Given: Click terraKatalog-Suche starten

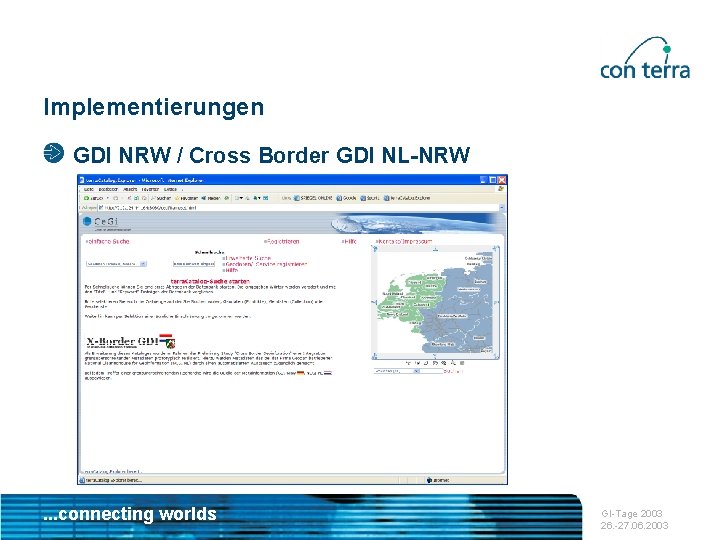Looking at the screenshot, I should 210,281.
